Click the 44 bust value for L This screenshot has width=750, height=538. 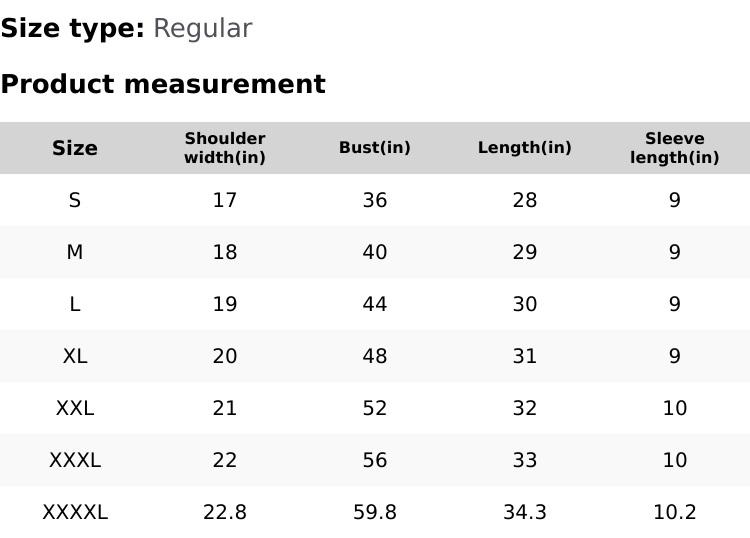[375, 304]
